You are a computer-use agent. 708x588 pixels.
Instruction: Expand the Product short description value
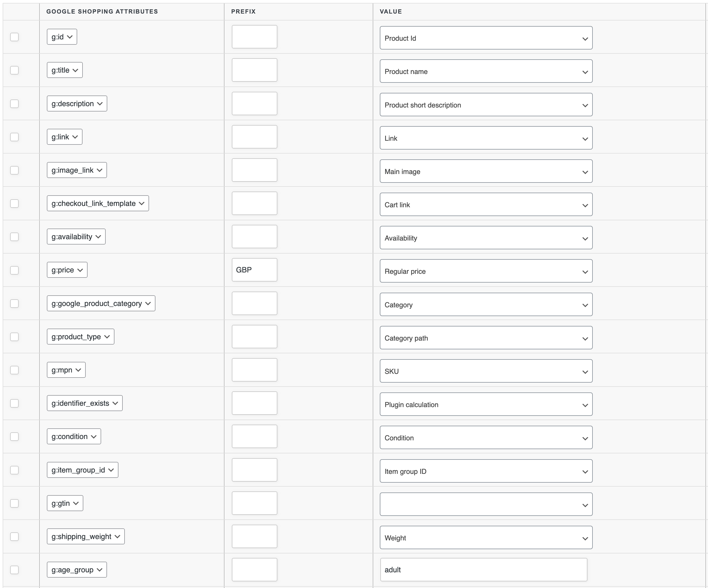pos(486,105)
